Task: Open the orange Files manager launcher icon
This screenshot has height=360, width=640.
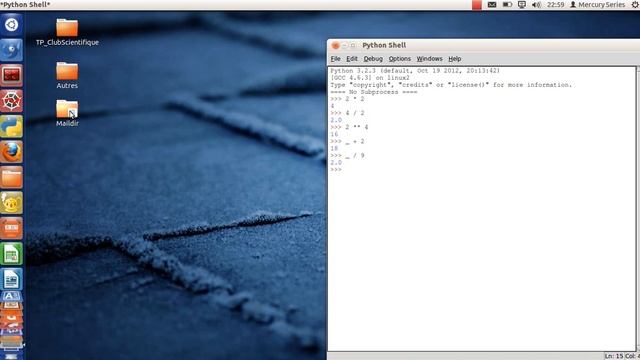Action: pos(11,177)
